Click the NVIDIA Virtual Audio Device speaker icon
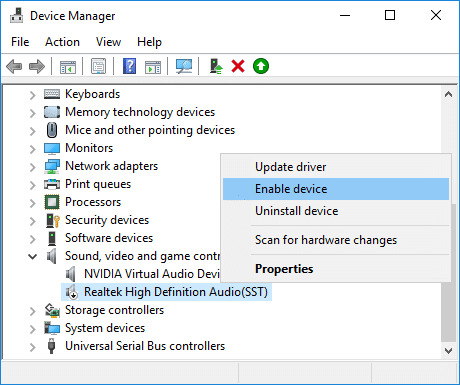 point(70,274)
